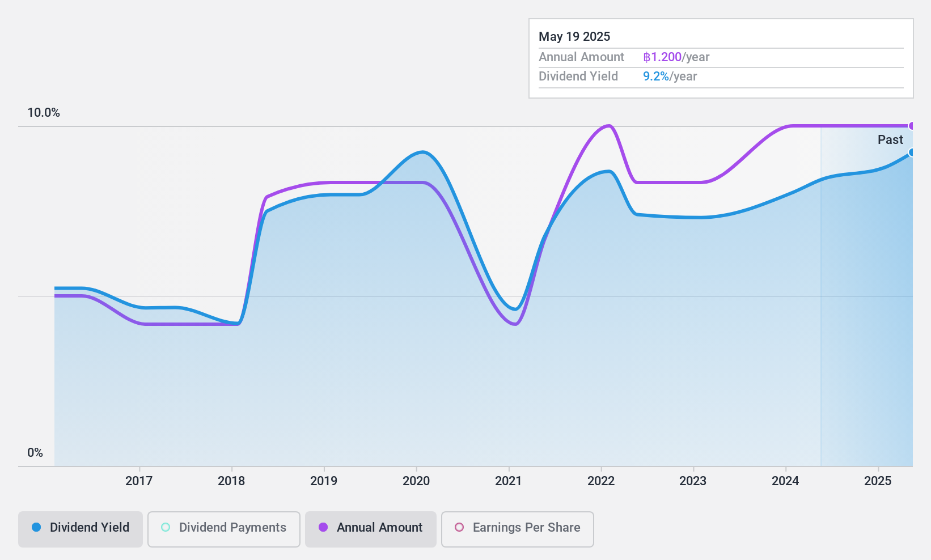Screen dimensions: 931x560
Task: Click the ฿1.200/year annual amount value
Action: [x=676, y=57]
